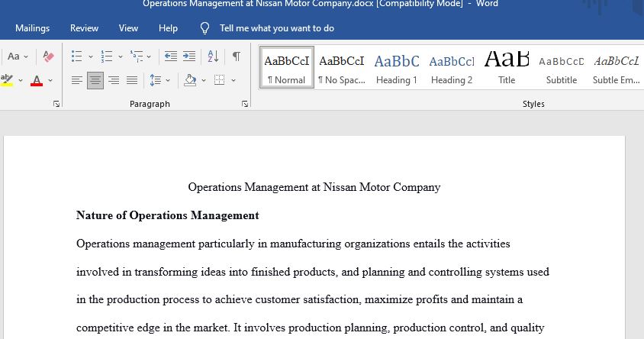Open borders dropdown arrow
Image resolution: width=644 pixels, height=339 pixels.
point(233,80)
